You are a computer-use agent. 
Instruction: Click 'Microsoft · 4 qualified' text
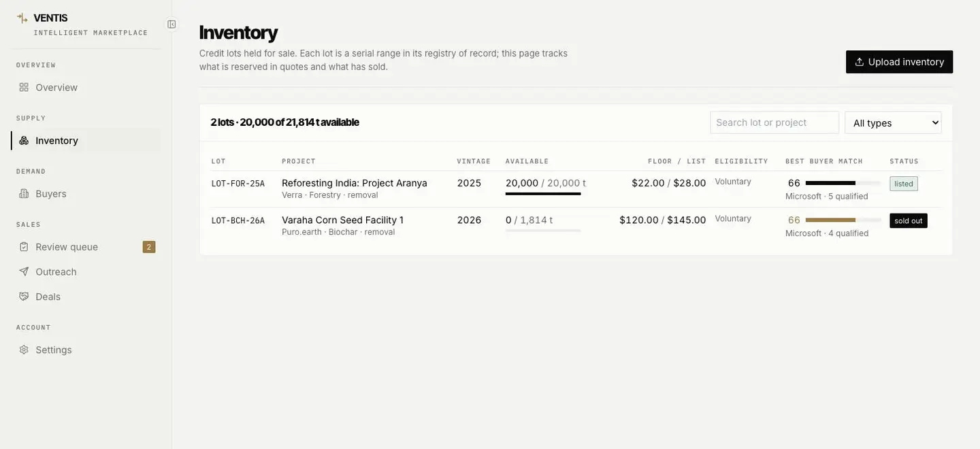[x=827, y=233]
